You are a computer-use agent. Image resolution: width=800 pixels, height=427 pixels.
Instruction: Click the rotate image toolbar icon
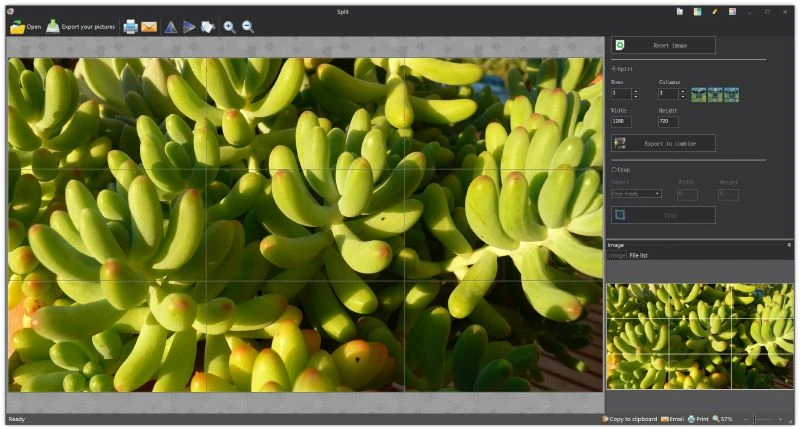pyautogui.click(x=208, y=27)
